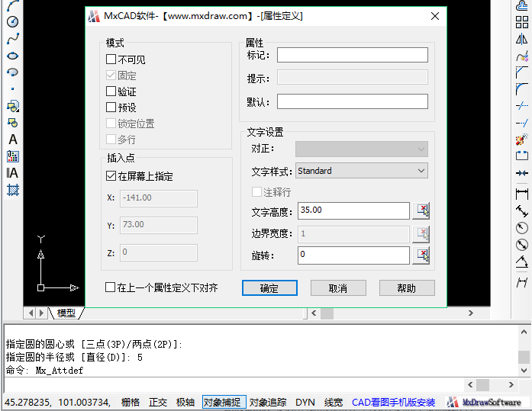532x411 pixels.
Task: Click the Create block tool icon
Action: [12, 123]
